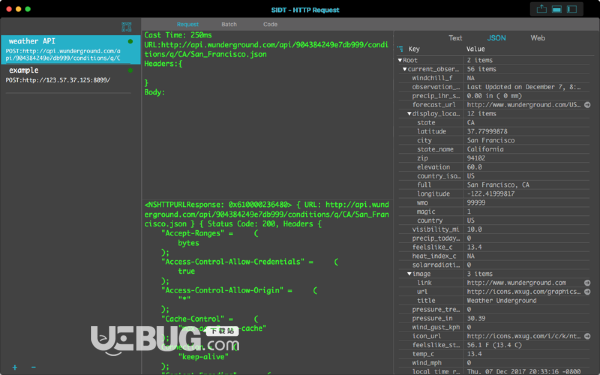Collapse the Root tree node
The height and width of the screenshot is (375, 600).
[x=400, y=60]
